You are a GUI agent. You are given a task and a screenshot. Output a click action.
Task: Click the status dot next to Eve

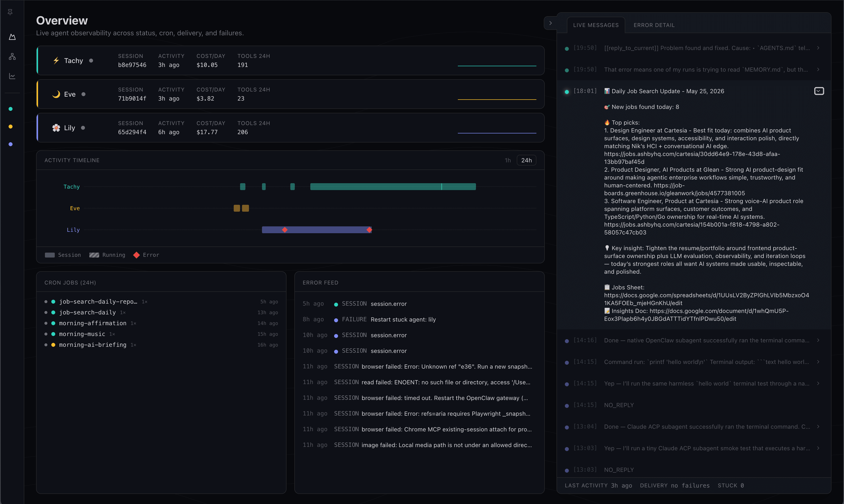(84, 94)
